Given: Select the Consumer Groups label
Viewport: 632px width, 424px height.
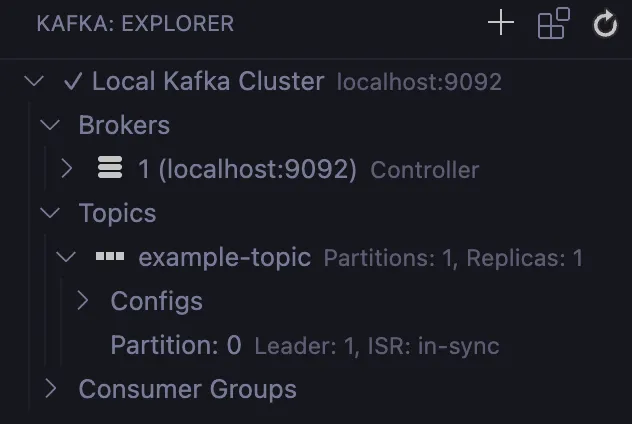Looking at the screenshot, I should (187, 389).
